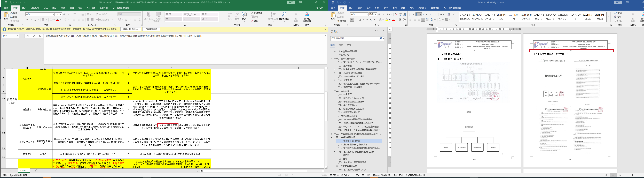Toggle justify alignment in Word

[x=423, y=20]
